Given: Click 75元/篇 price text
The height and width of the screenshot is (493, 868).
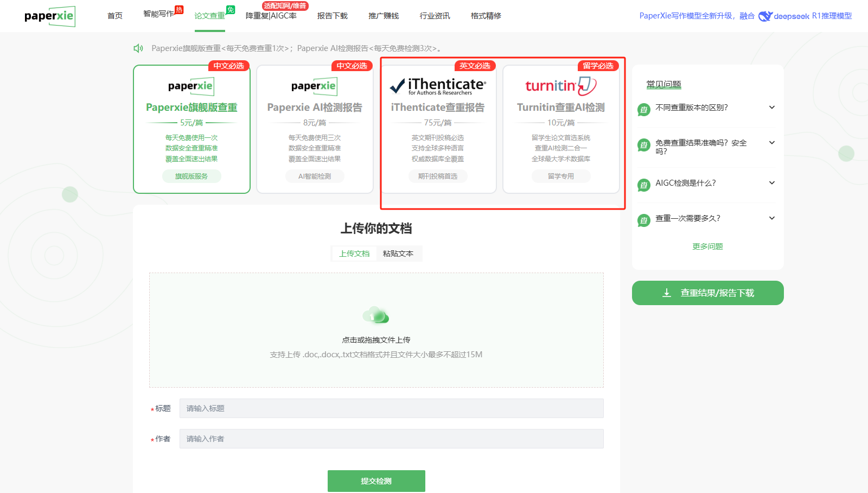Looking at the screenshot, I should coord(438,123).
